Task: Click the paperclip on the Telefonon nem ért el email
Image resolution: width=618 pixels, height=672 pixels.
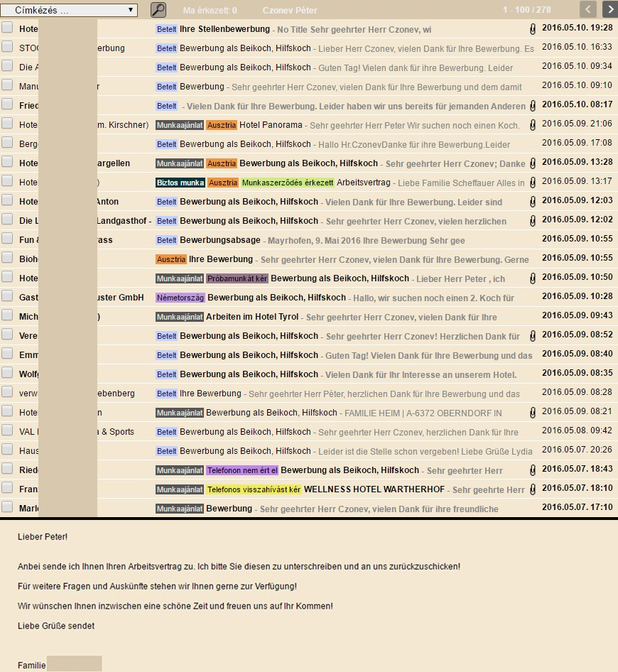Action: pos(532,470)
